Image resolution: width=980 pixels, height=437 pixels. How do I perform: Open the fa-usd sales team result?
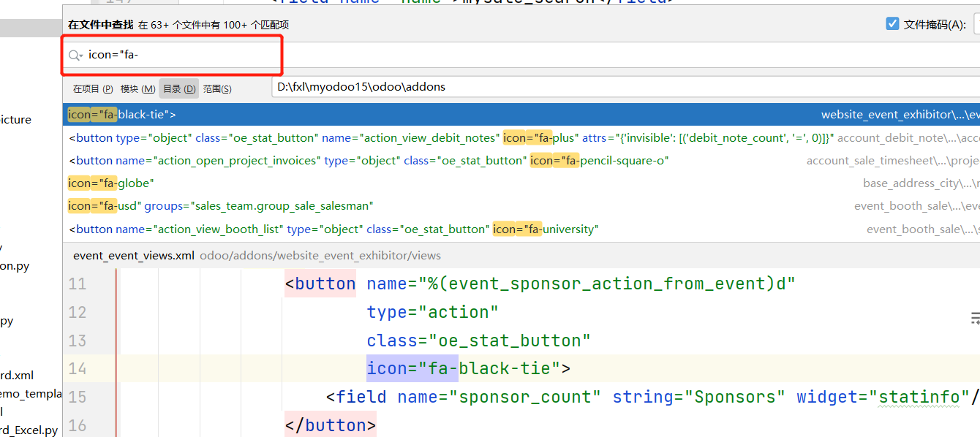[x=183, y=205]
